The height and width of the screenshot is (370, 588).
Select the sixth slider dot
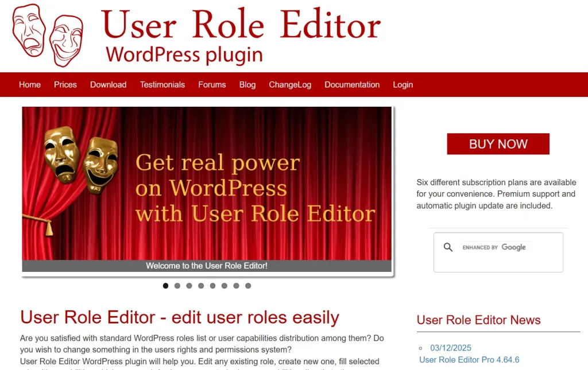click(225, 286)
